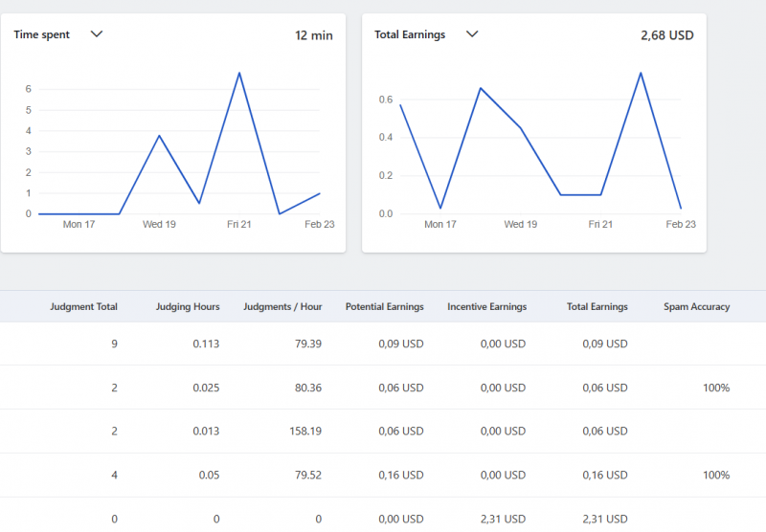Select the Incentive Earnings column header

[x=486, y=307]
